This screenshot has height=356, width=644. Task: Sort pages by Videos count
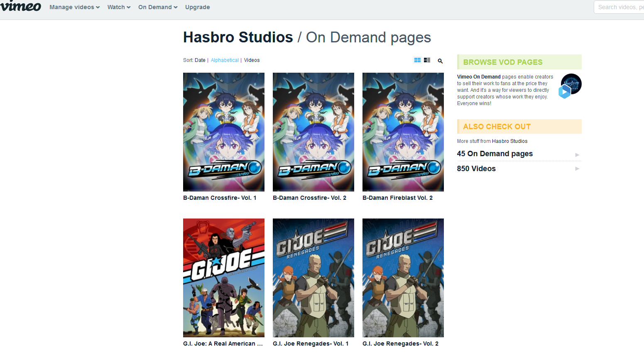(252, 60)
